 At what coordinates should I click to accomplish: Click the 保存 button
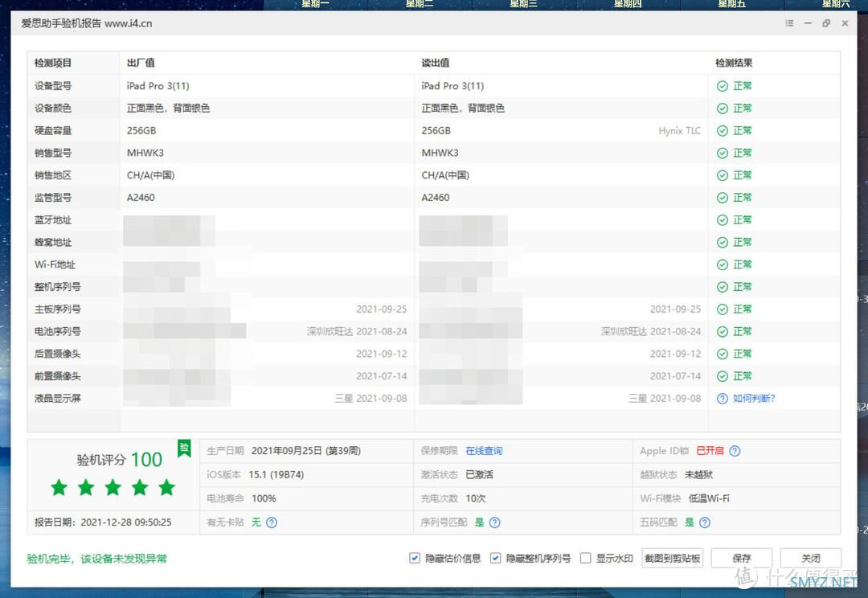(x=742, y=558)
